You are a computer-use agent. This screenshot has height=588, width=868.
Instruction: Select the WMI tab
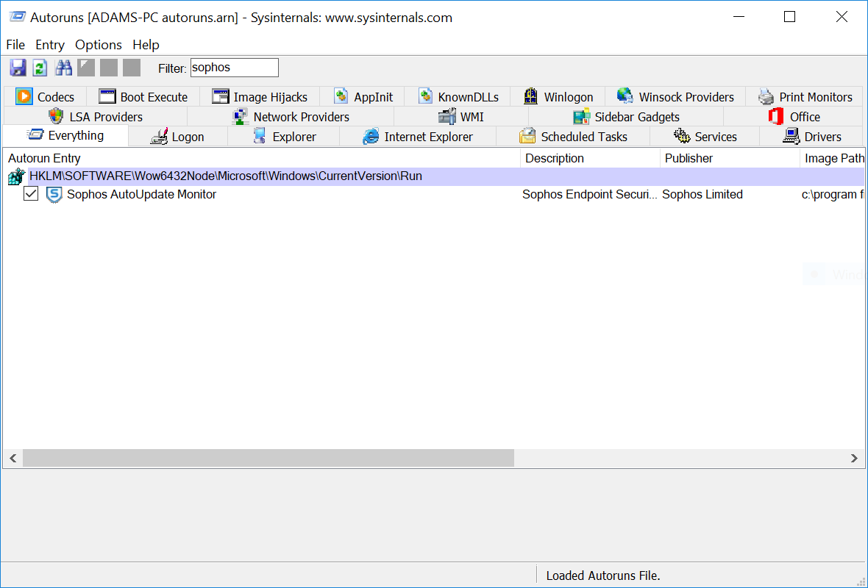(x=461, y=117)
